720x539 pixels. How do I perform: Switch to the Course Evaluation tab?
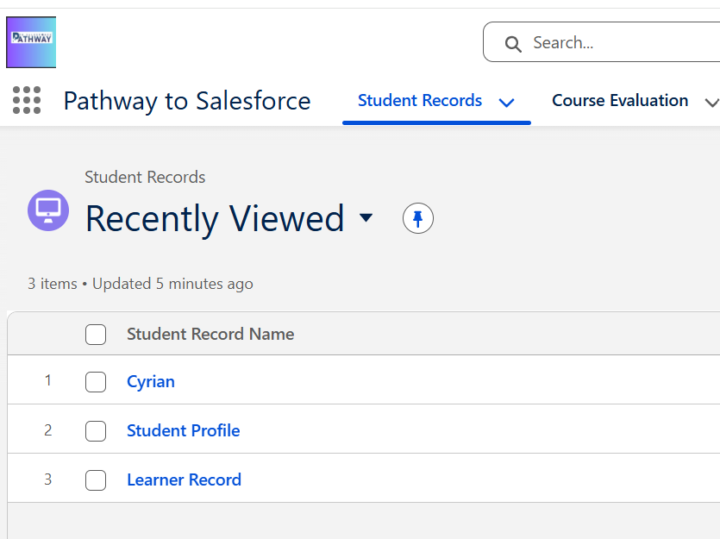tap(620, 101)
